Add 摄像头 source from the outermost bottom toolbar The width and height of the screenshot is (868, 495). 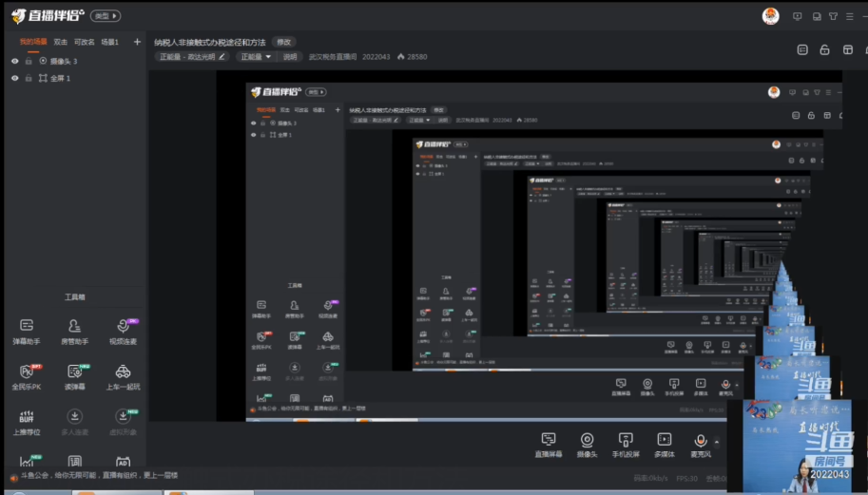(587, 445)
